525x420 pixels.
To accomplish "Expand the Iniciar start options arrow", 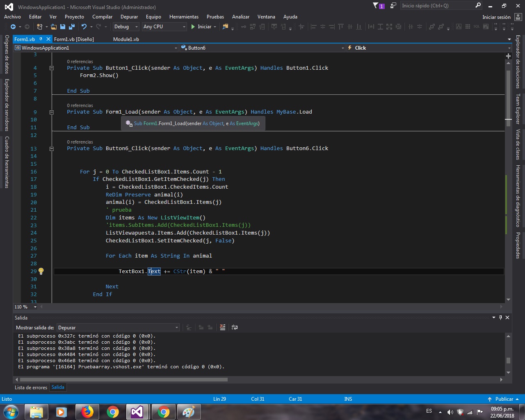I will (x=215, y=27).
